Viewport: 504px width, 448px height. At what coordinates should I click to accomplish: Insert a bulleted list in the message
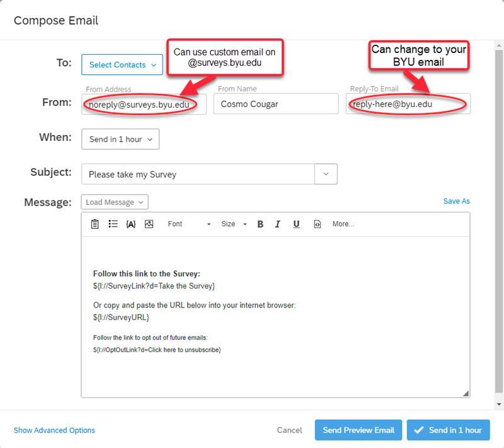[x=113, y=224]
